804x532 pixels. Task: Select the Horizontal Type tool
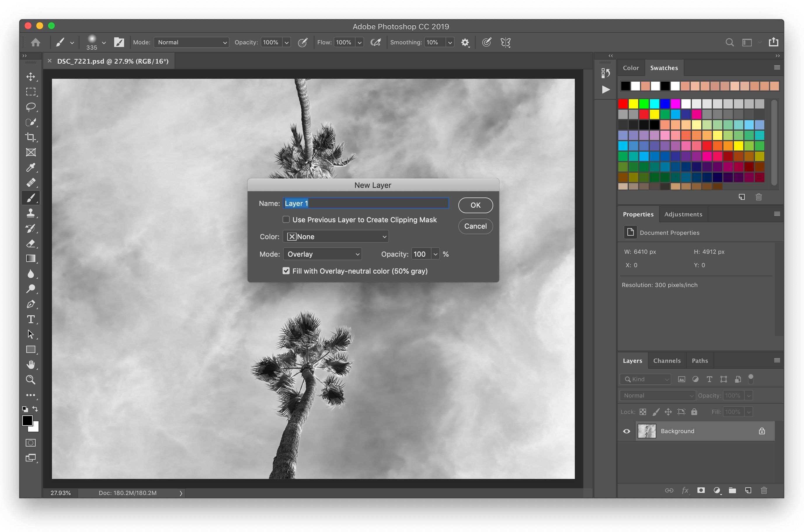coord(31,319)
